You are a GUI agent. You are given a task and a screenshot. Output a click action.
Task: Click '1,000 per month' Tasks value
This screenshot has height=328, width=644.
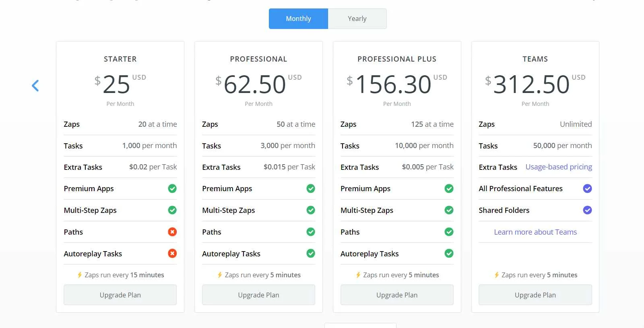pos(149,145)
